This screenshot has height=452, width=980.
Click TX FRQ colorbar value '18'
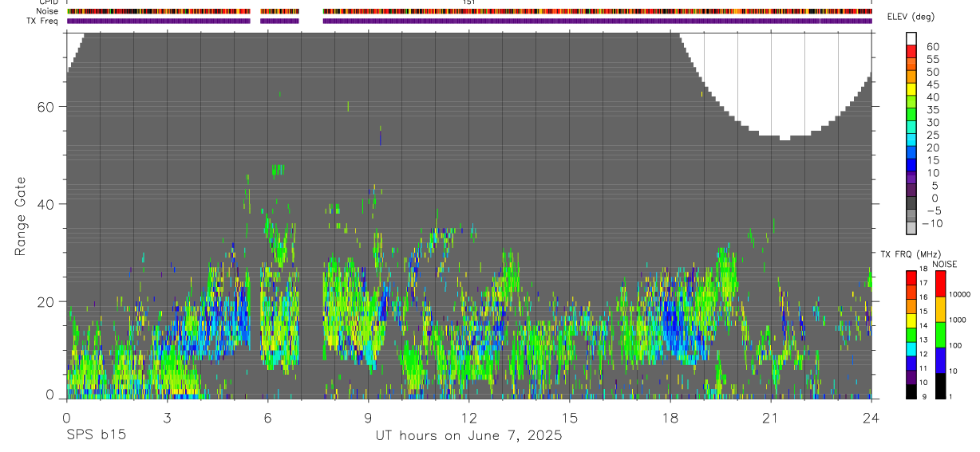[x=923, y=269]
